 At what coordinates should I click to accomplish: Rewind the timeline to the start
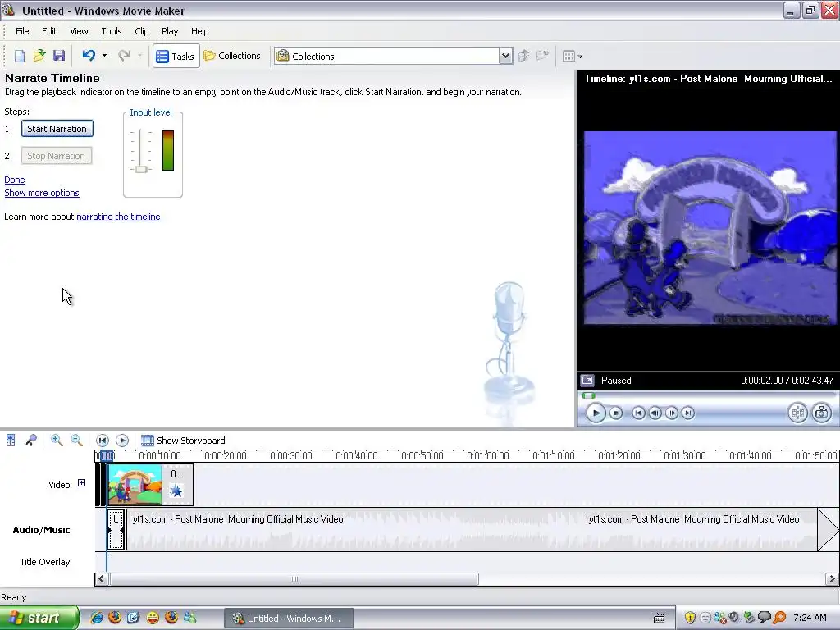click(103, 441)
